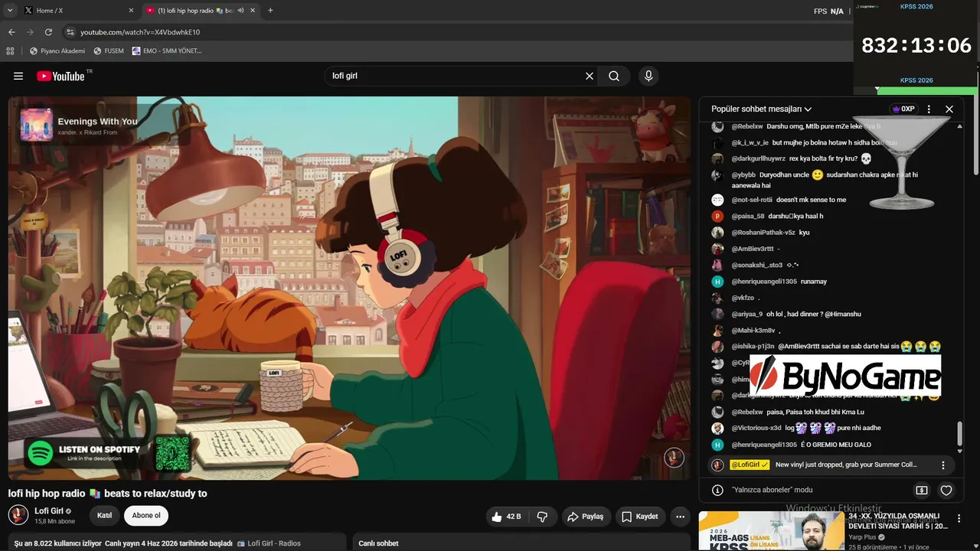Select the '@ariyaa_9' chat username
The height and width of the screenshot is (551, 980).
(x=747, y=314)
